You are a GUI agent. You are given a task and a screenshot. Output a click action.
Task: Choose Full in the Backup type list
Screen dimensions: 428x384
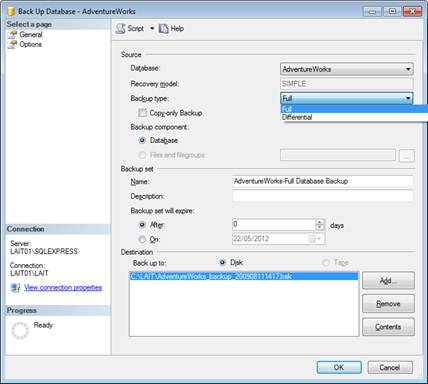pyautogui.click(x=355, y=109)
